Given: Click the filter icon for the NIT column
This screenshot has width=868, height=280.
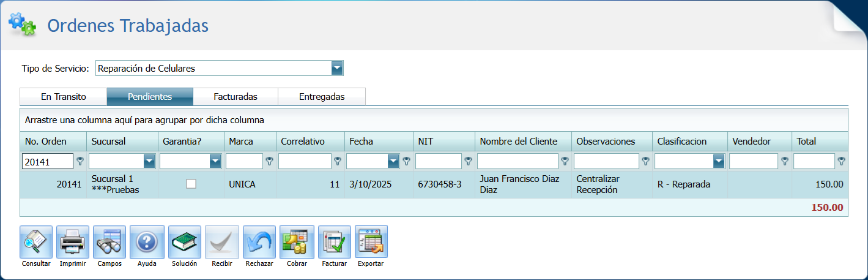Looking at the screenshot, I should click(468, 161).
